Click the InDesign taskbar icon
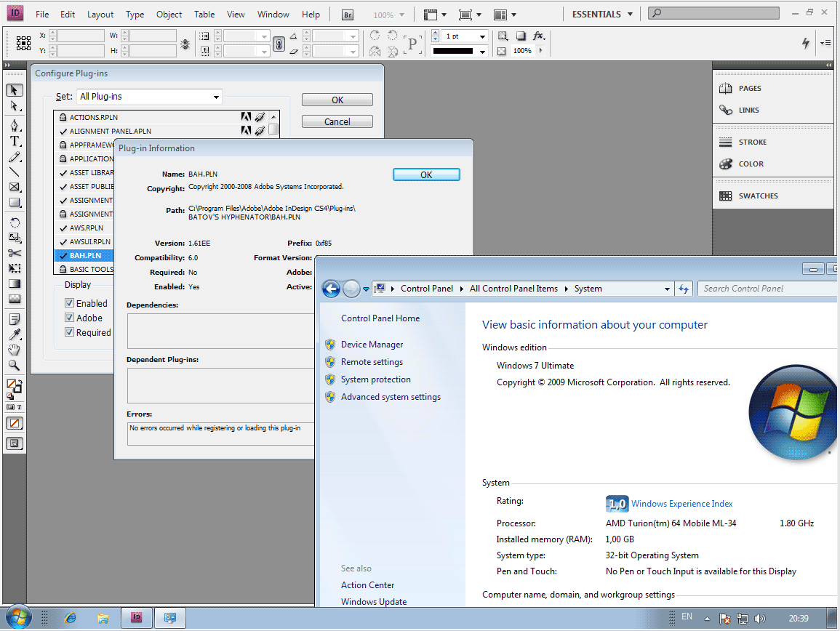840x631 pixels. tap(136, 618)
